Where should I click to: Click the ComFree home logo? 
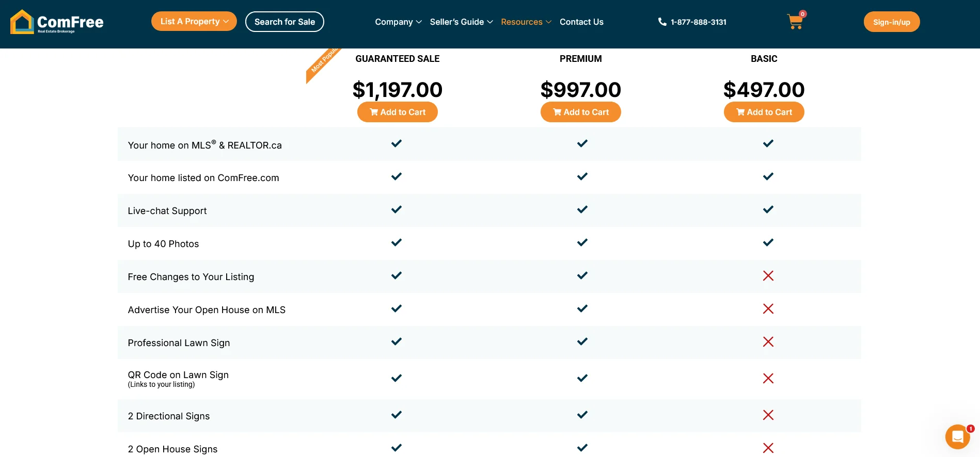tap(57, 22)
